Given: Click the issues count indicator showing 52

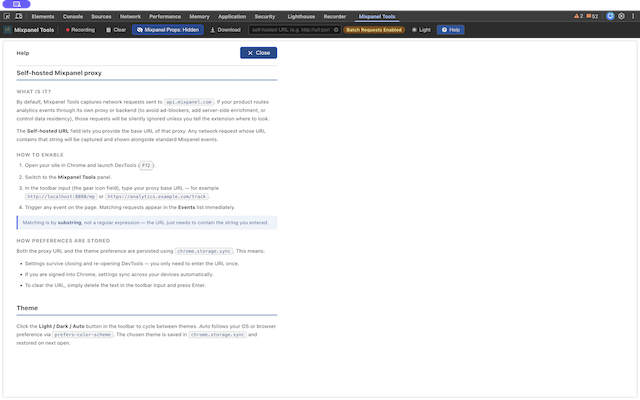Looking at the screenshot, I should click(x=592, y=16).
